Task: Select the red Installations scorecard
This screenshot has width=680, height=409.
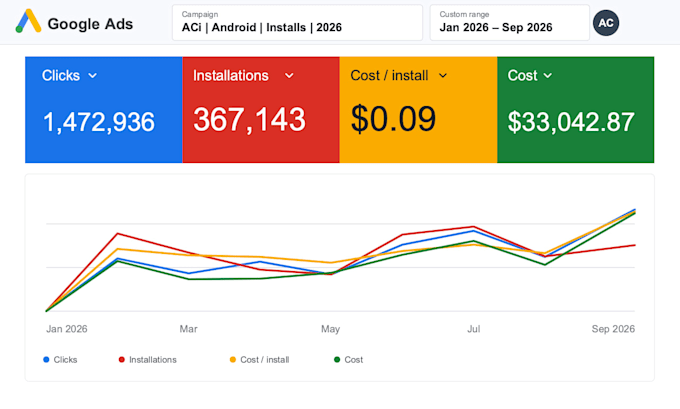Action: pos(261,110)
